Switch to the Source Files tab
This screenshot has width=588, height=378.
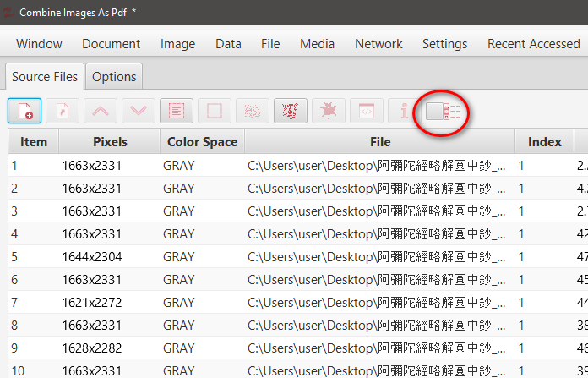[45, 77]
